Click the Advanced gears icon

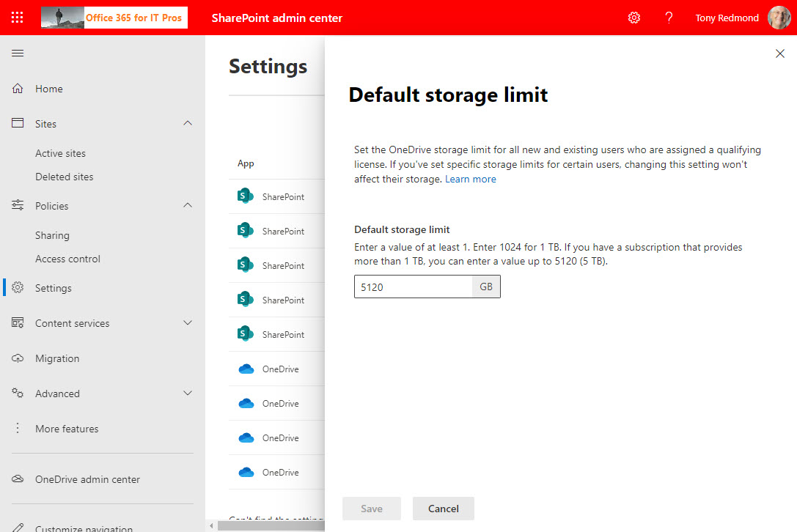click(18, 394)
